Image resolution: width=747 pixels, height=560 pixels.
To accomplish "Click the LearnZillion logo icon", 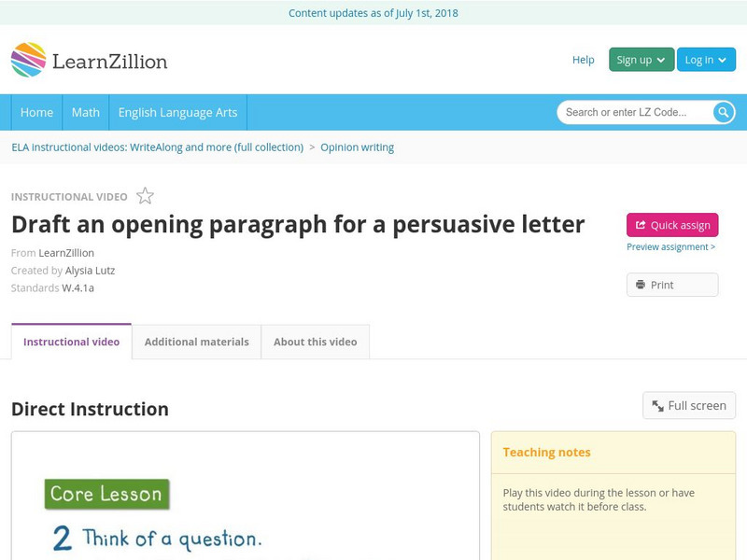I will [28, 60].
